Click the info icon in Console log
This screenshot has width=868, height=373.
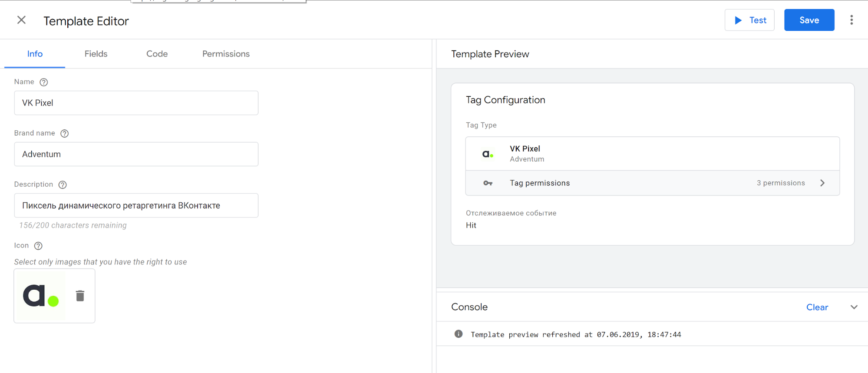click(x=459, y=334)
